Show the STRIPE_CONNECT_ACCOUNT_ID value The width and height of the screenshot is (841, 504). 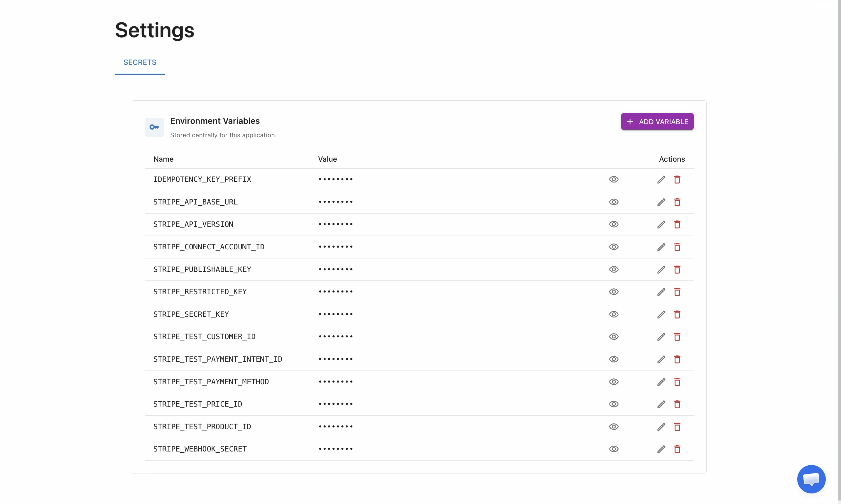point(613,247)
